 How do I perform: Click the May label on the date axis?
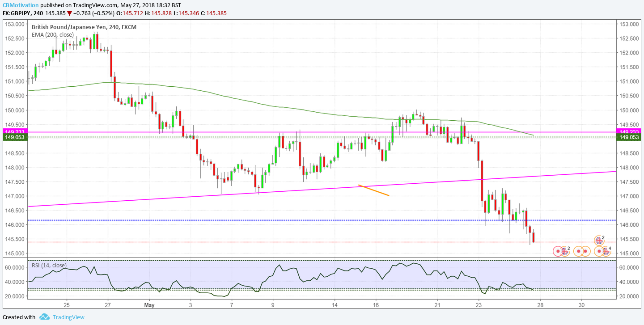(149, 305)
